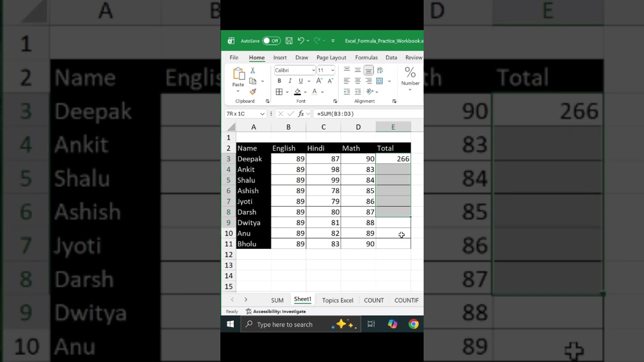Click Accessibility: Investigate in status bar
The width and height of the screenshot is (644, 362).
pyautogui.click(x=276, y=311)
